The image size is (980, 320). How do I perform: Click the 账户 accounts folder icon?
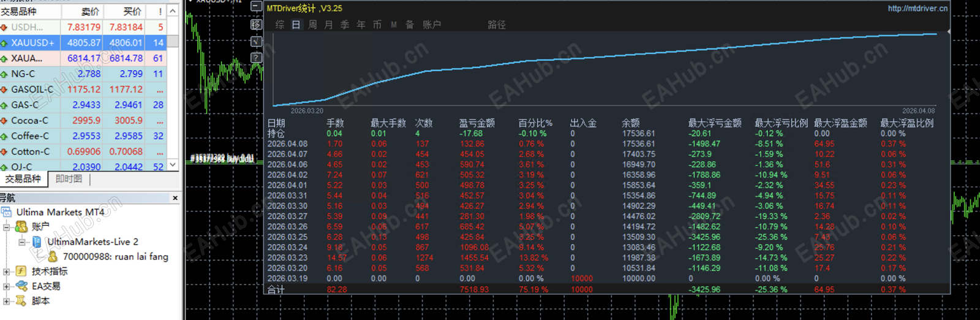click(21, 227)
